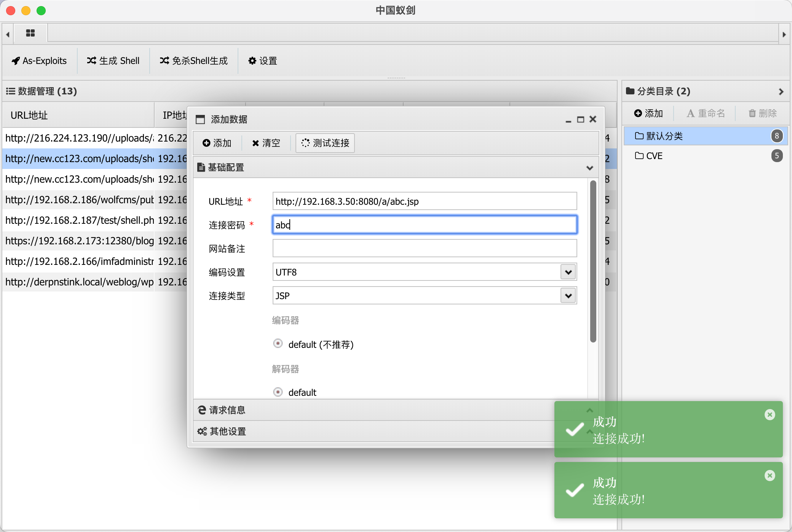Click the As-Exploits rocket icon
Image resolution: width=792 pixels, height=532 pixels.
point(16,61)
